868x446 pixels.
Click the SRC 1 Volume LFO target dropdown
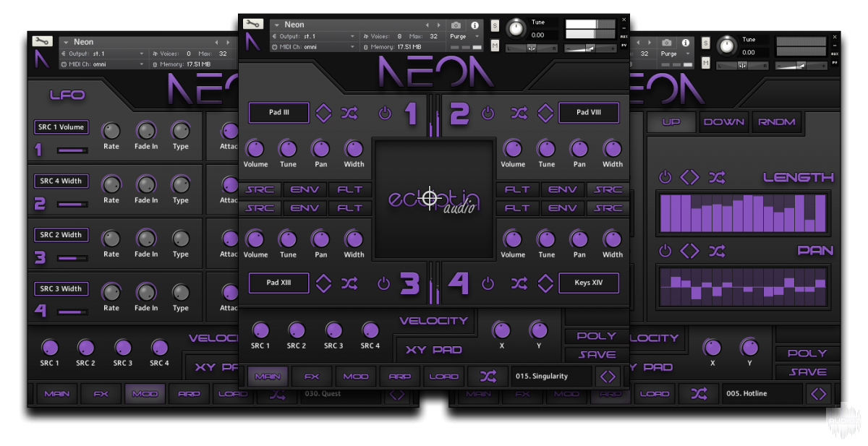[61, 127]
